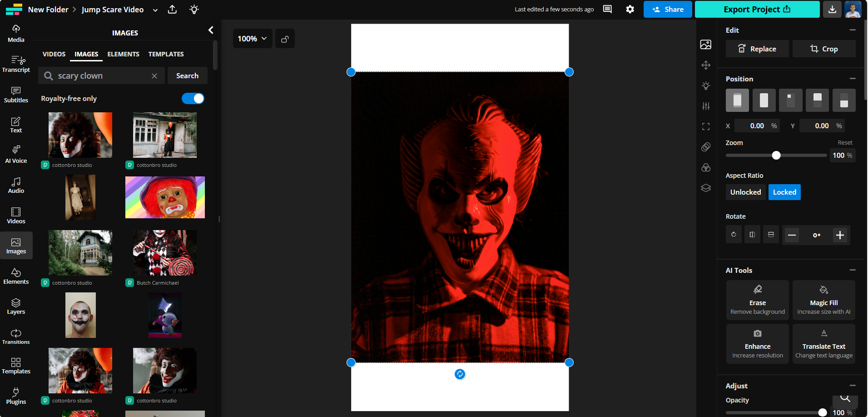Click the Crop button in Edit panel

click(824, 49)
